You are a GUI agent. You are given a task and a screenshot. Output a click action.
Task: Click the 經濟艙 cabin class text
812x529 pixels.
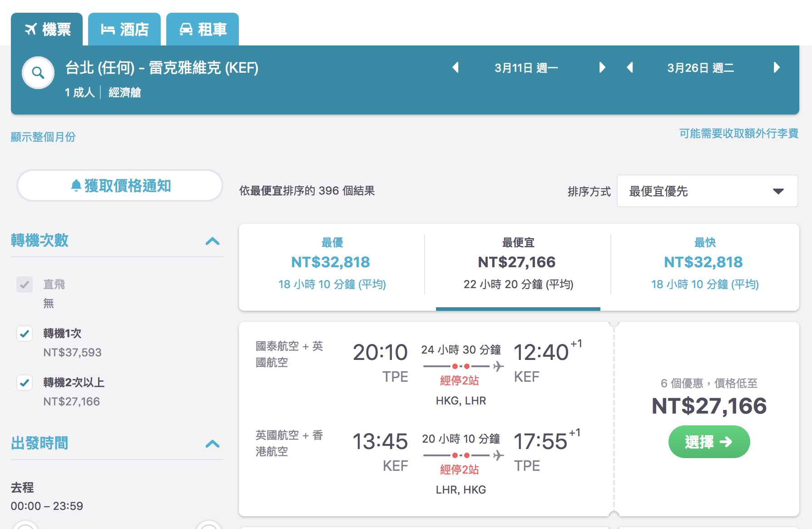coord(125,93)
